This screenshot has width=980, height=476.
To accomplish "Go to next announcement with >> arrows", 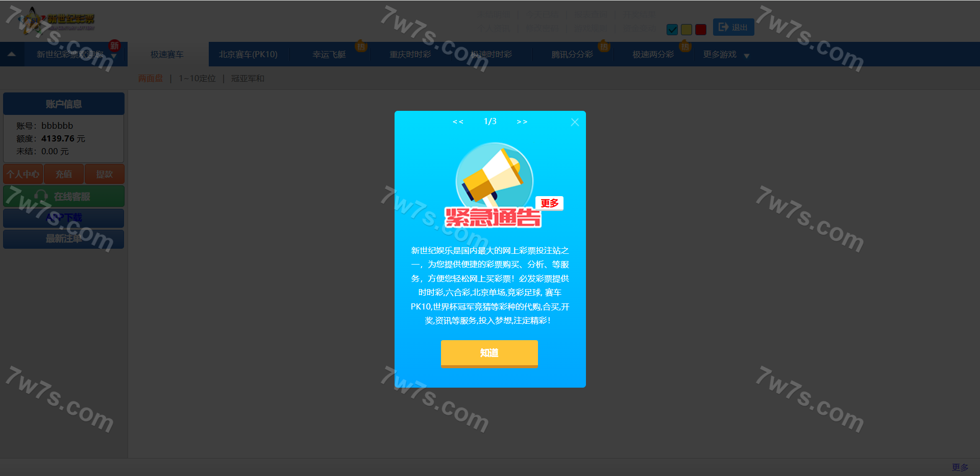I will 522,122.
